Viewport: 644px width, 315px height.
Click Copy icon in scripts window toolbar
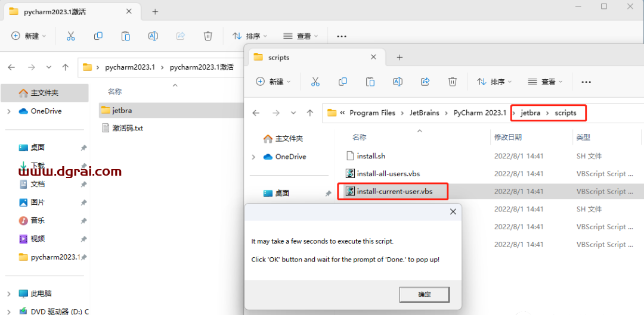[342, 82]
